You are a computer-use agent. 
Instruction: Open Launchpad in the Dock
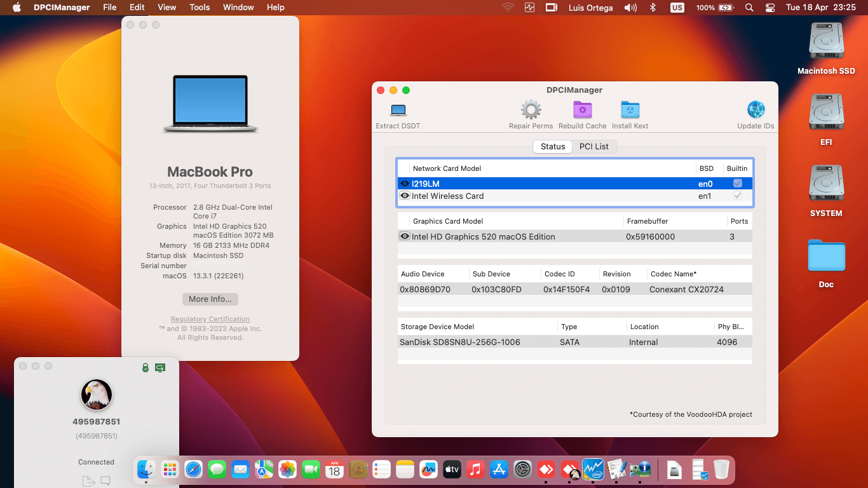click(170, 470)
